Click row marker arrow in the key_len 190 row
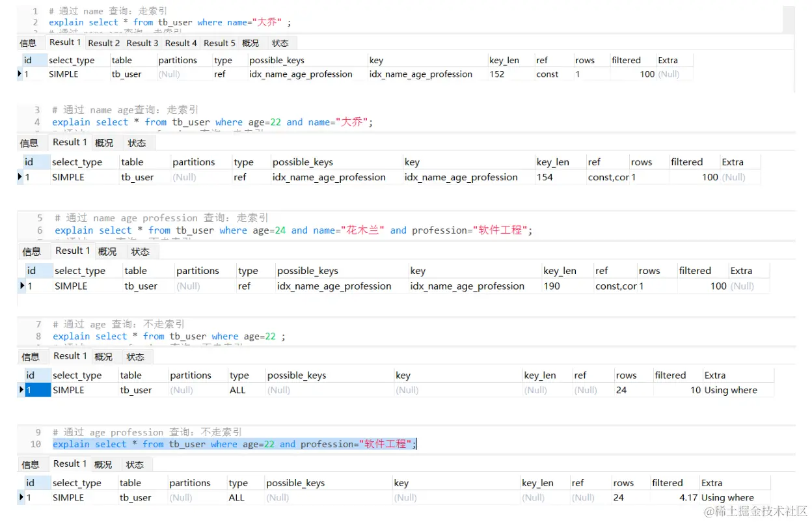The height and width of the screenshot is (522, 812). [x=23, y=286]
